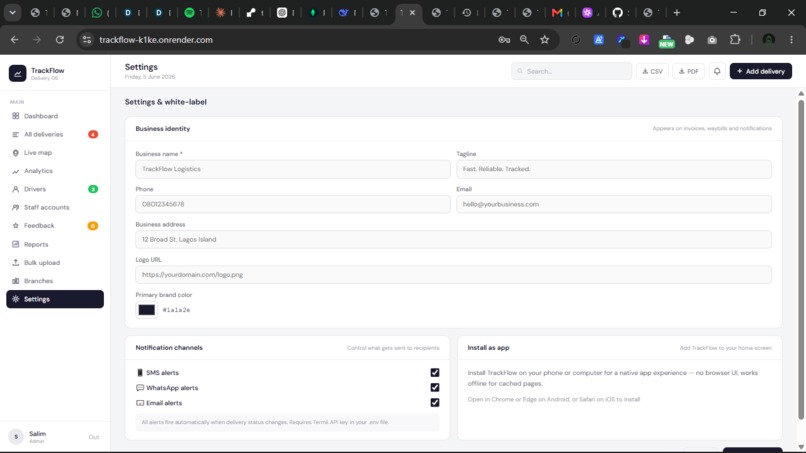Open the Chrome three-dot menu
Viewport: 806px width, 453px height.
coord(792,40)
